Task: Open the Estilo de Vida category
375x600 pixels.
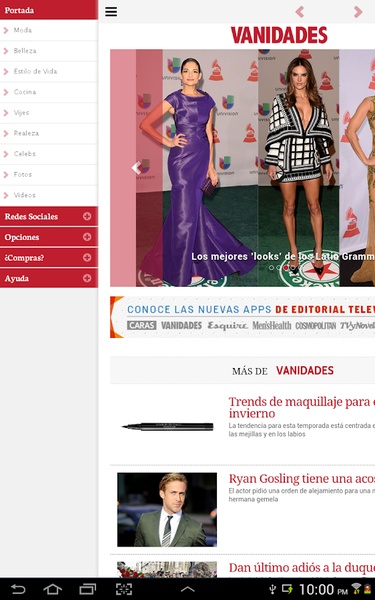Action: click(49, 72)
